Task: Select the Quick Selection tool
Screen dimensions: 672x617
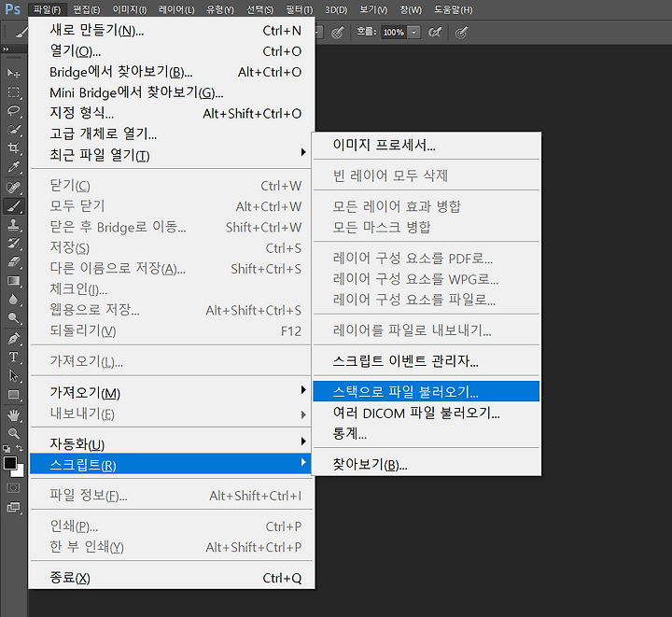Action: [x=13, y=130]
